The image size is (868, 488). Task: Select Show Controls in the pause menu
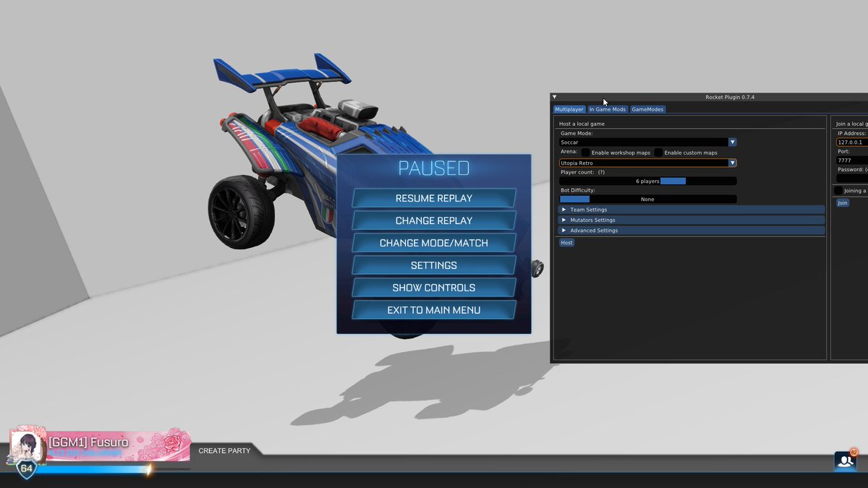click(x=434, y=288)
